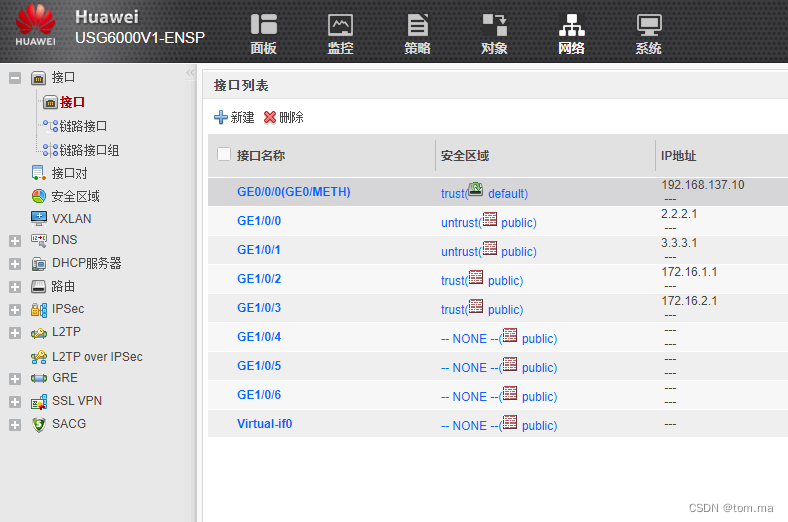Screen dimensions: 788x522
Task: Click the IP地址 column header
Action: [678, 156]
